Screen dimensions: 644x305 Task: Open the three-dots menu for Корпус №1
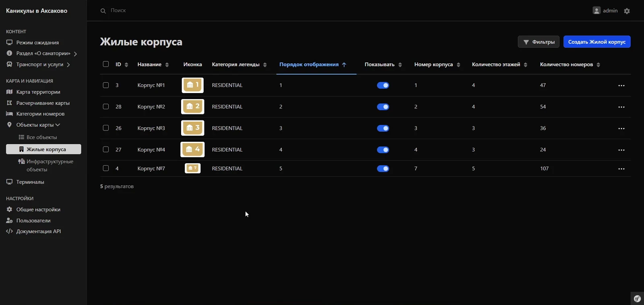tap(621, 85)
